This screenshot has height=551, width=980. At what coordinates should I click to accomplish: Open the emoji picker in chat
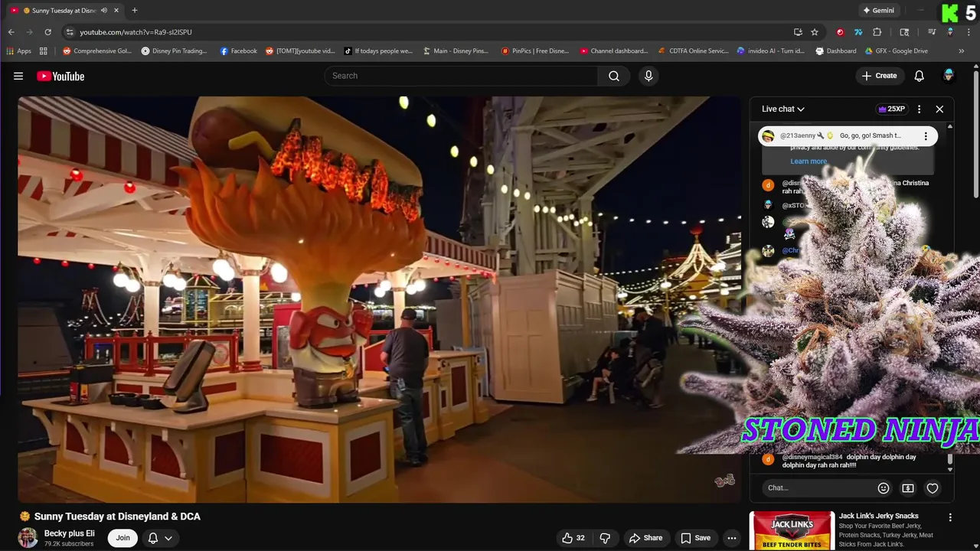click(x=884, y=488)
